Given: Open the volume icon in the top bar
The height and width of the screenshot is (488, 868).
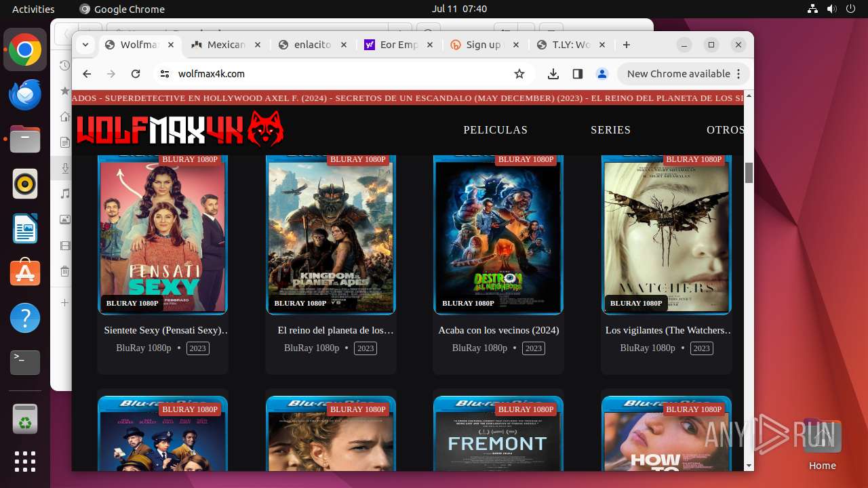Looking at the screenshot, I should [832, 9].
